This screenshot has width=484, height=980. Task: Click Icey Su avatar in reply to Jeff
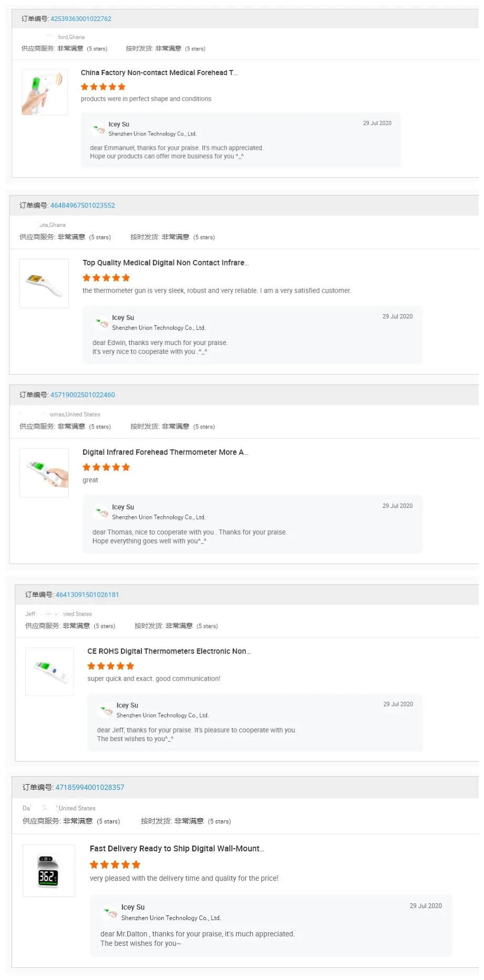(x=106, y=710)
